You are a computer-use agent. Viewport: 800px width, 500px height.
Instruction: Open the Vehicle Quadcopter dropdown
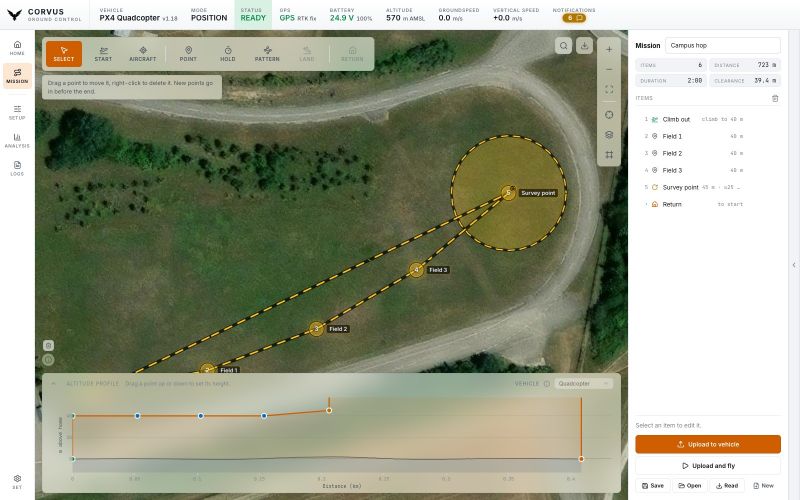[x=583, y=384]
